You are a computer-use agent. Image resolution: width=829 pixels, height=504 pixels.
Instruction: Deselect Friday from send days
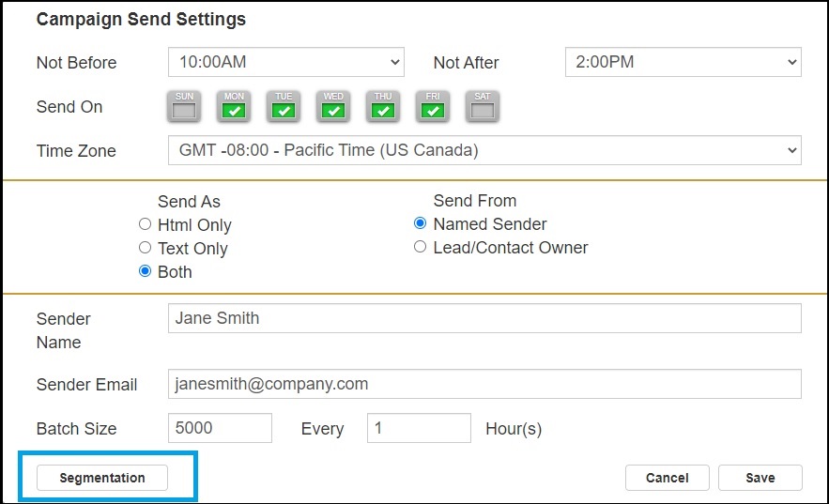433,108
